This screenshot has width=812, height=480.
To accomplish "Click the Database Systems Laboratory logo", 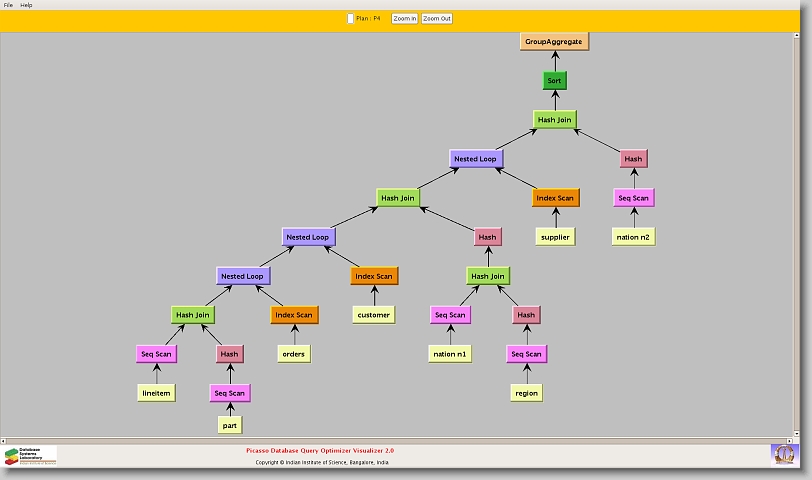I will coord(30,456).
